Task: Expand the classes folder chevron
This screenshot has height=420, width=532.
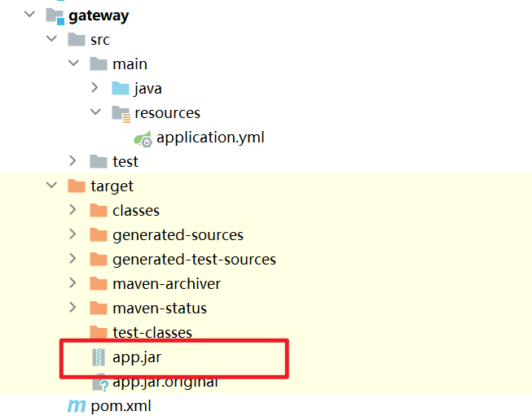Action: pos(73,211)
